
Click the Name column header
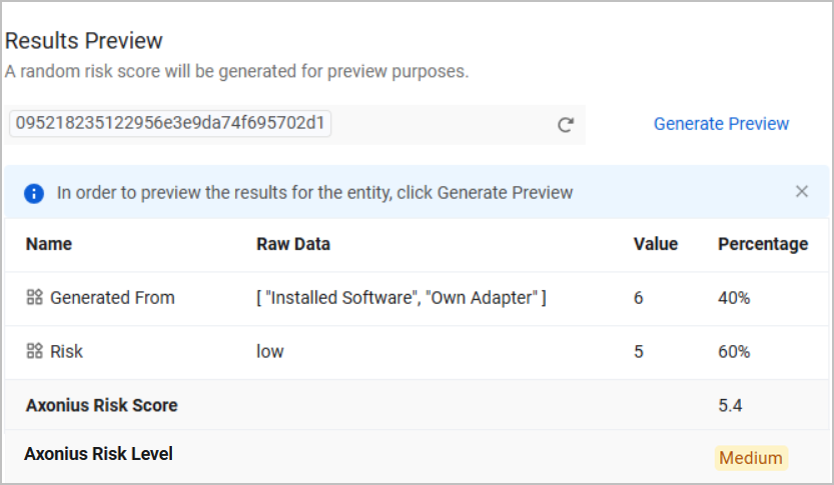point(49,244)
